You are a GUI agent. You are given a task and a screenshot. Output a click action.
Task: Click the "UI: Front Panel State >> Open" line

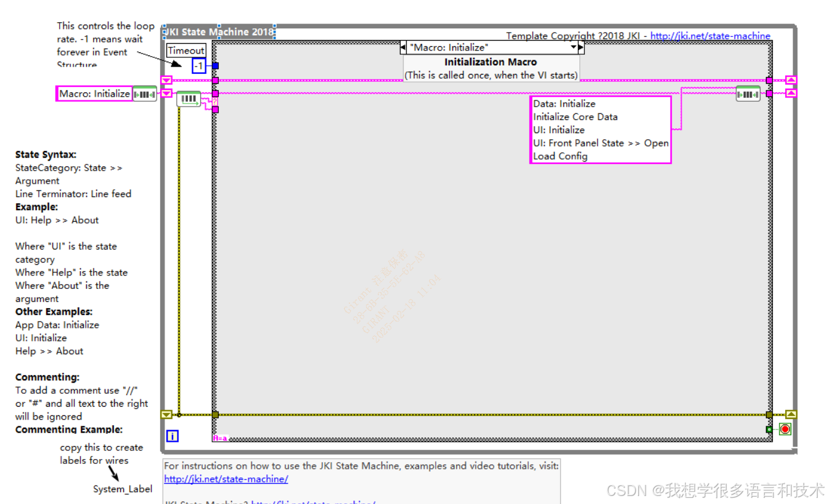tap(601, 142)
